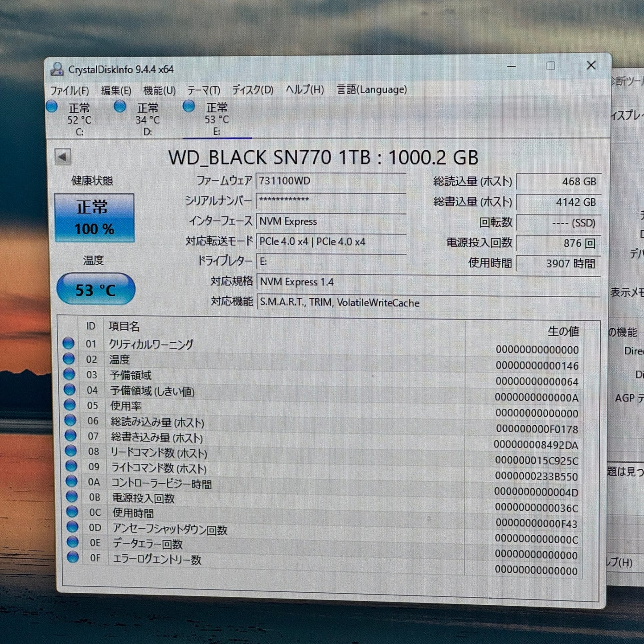Click status dot for 0F エラーログエントリー数

(73, 557)
